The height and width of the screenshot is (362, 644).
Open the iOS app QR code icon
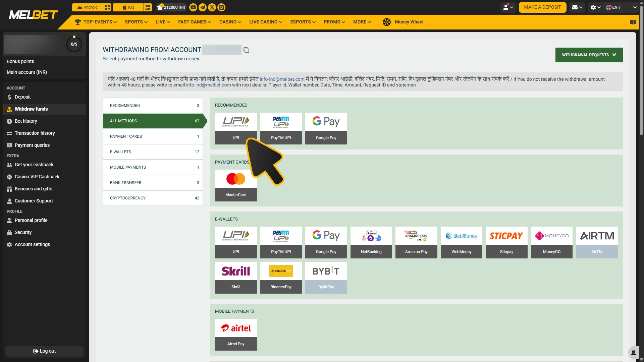pyautogui.click(x=148, y=7)
